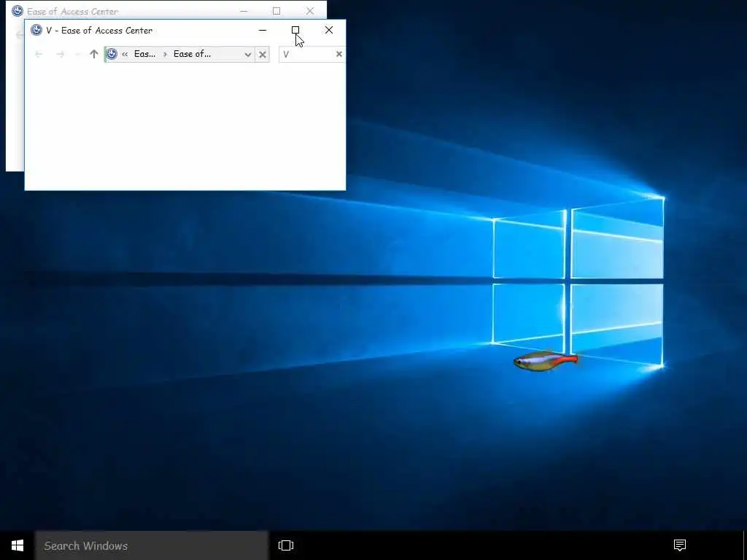This screenshot has width=747, height=560.
Task: Expand the breadcrumb overflow double chevron
Action: click(125, 54)
